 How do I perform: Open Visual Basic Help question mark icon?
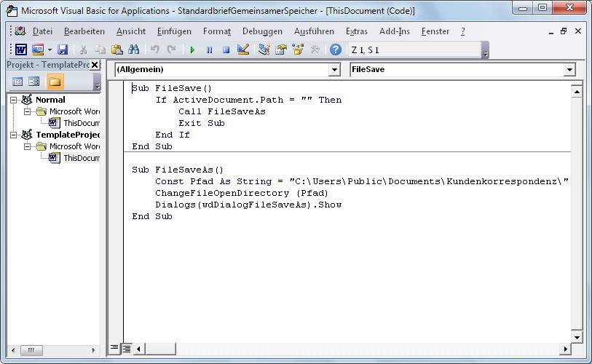[335, 50]
